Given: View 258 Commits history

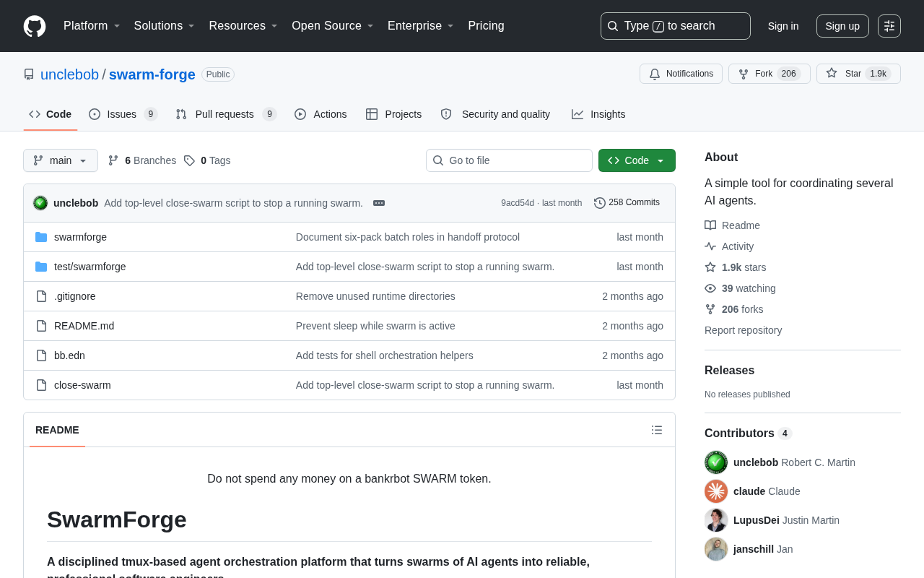Looking at the screenshot, I should point(627,203).
